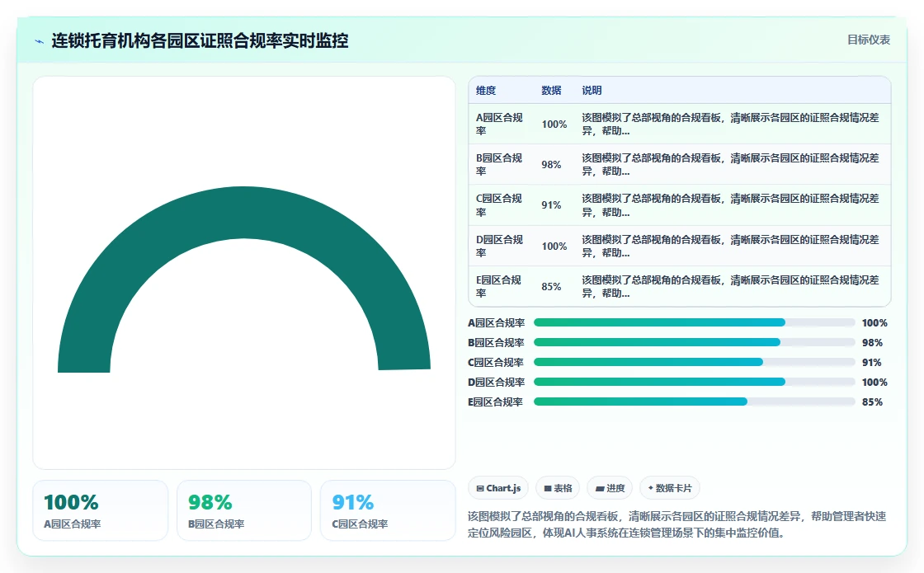Click the dashboard title 连锁托育机构各园区证照合规率实时监控
The width and height of the screenshot is (924, 573).
200,40
